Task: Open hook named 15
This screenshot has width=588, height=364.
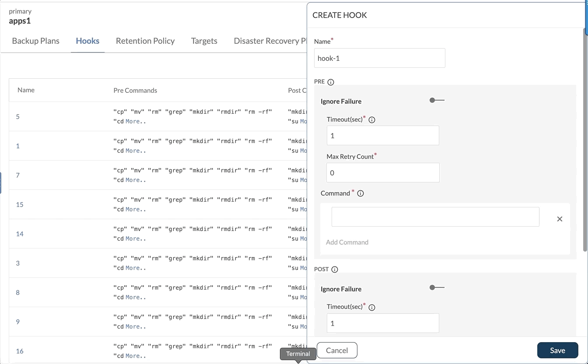Action: 20,204
